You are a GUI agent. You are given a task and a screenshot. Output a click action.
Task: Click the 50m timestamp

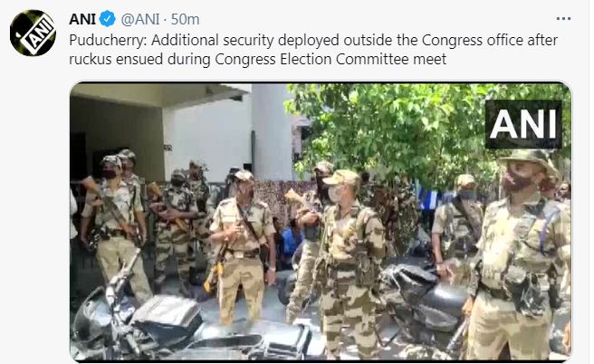click(185, 19)
